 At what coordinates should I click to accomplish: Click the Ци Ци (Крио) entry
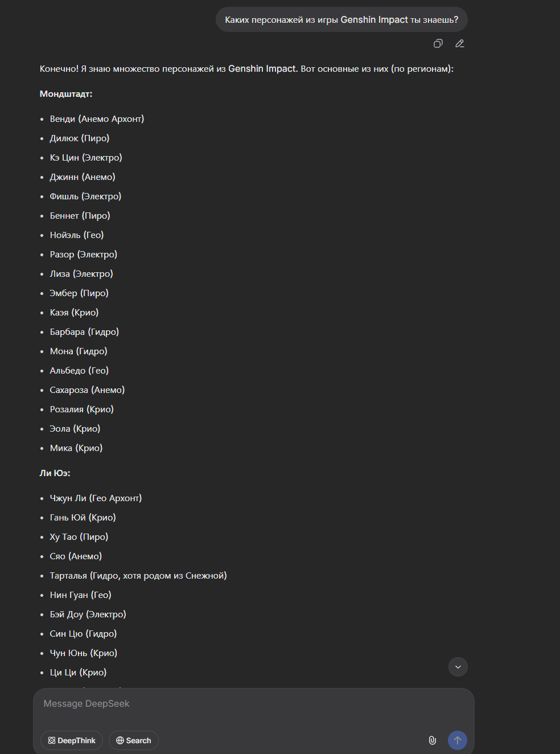coord(78,673)
